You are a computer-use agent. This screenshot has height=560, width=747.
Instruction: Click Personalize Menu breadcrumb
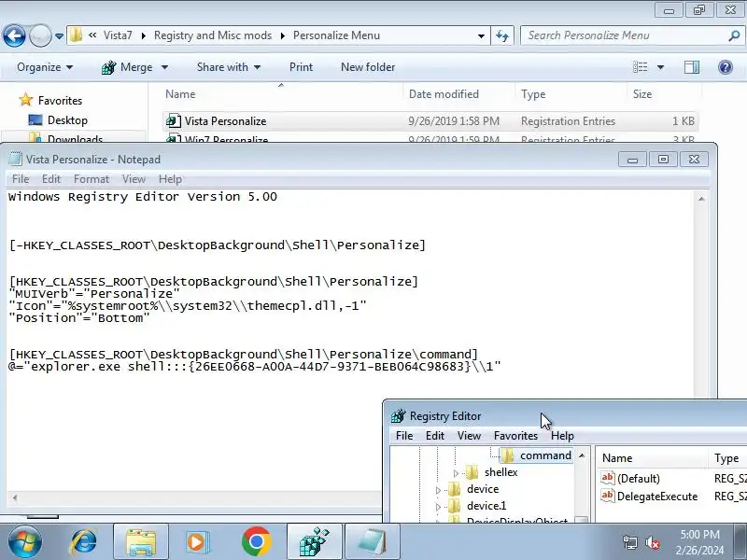coord(336,35)
